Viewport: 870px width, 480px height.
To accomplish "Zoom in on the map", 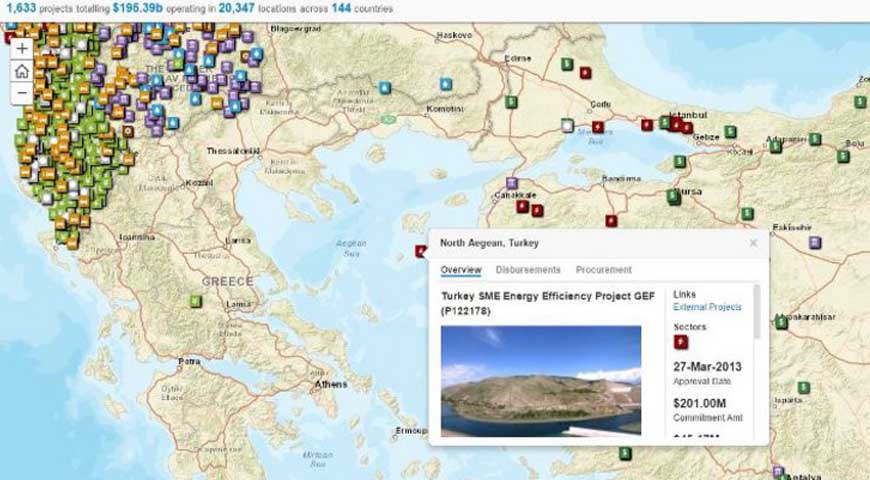I will (x=21, y=48).
